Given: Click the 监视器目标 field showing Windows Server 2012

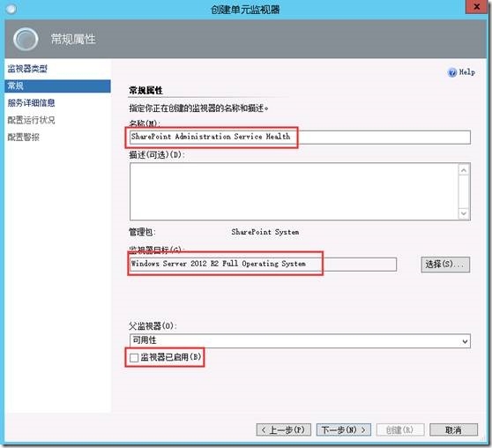Looking at the screenshot, I should coord(263,265).
